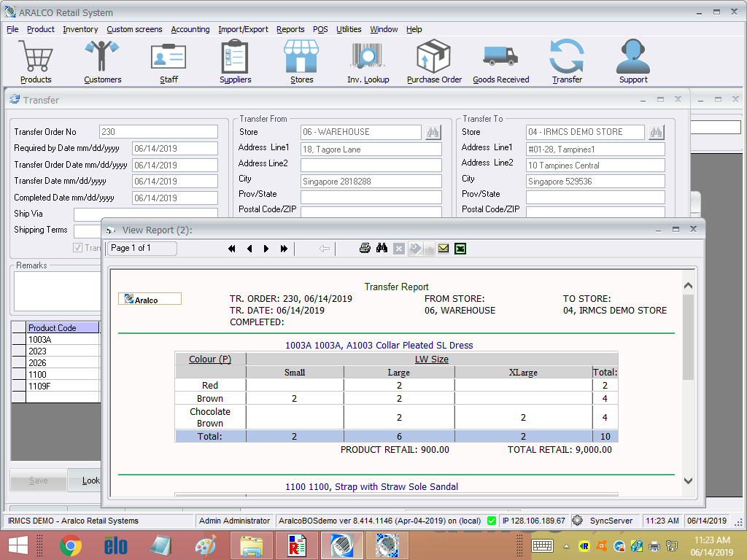The width and height of the screenshot is (747, 560).
Task: Jump to last report page
Action: click(284, 249)
